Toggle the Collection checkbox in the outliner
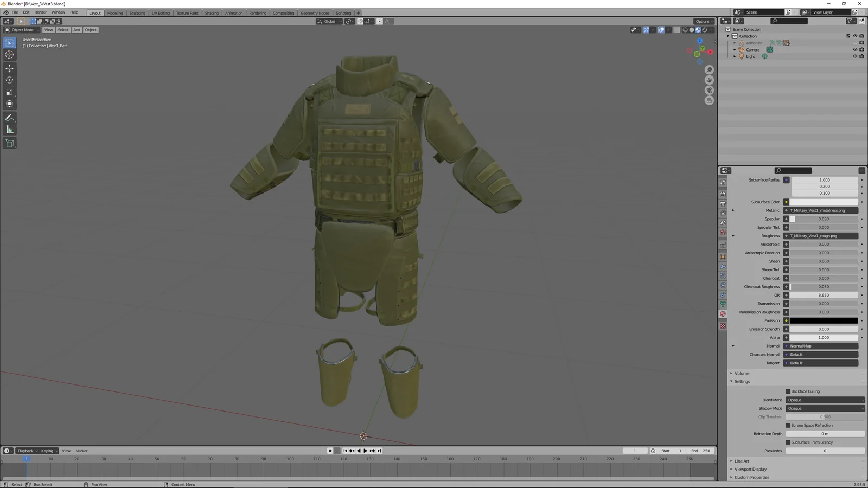This screenshot has width=868, height=488. coord(848,36)
